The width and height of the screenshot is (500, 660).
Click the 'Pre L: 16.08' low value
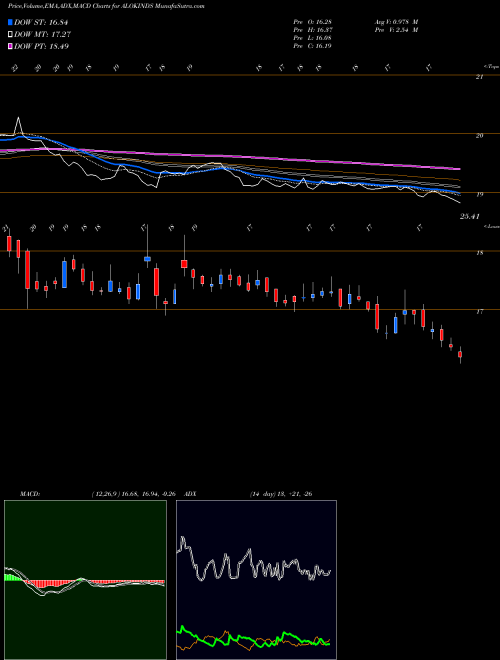[x=312, y=38]
